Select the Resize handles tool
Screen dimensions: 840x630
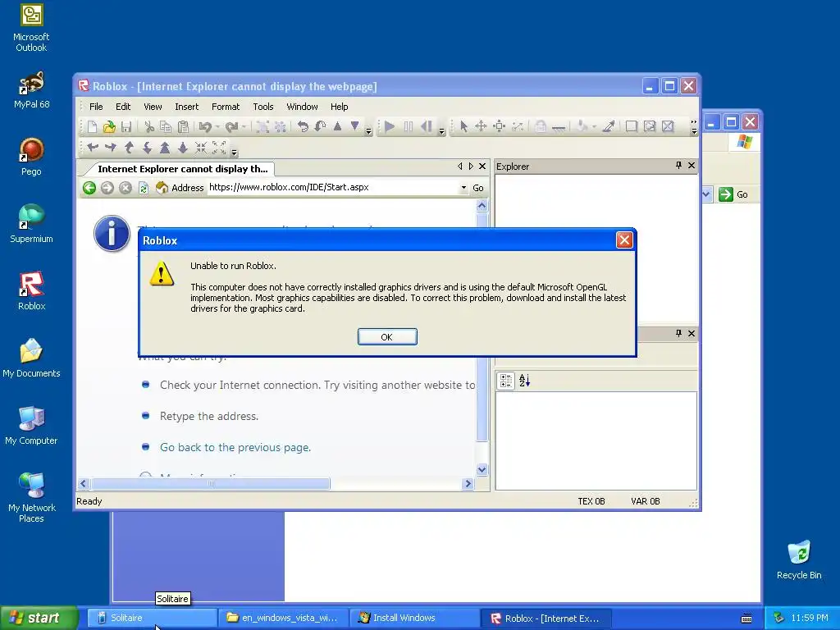point(499,126)
